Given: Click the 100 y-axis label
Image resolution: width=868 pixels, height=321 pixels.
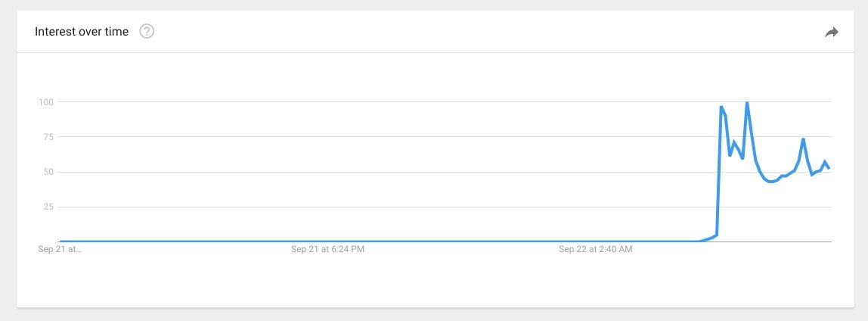Looking at the screenshot, I should 45,102.
